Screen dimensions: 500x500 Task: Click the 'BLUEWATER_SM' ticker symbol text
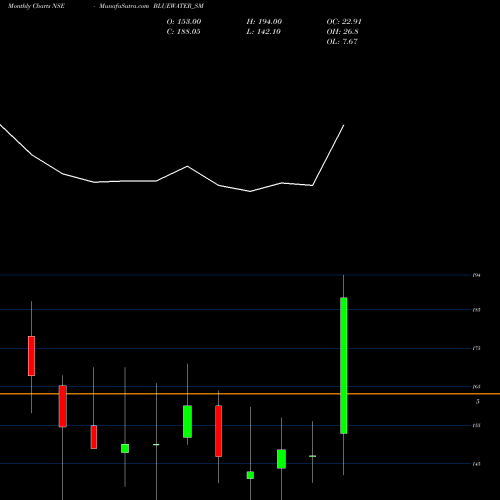point(179,6)
